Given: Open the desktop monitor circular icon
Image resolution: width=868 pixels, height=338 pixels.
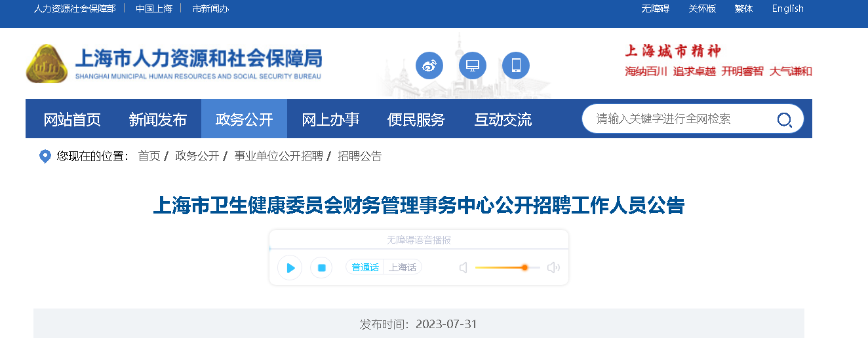Looking at the screenshot, I should 472,66.
